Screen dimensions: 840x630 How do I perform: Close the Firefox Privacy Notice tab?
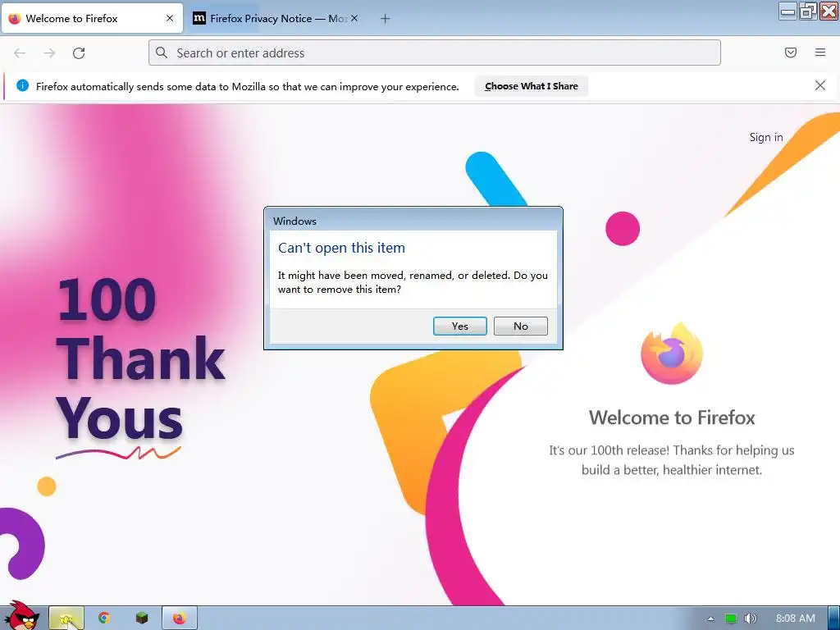(354, 18)
